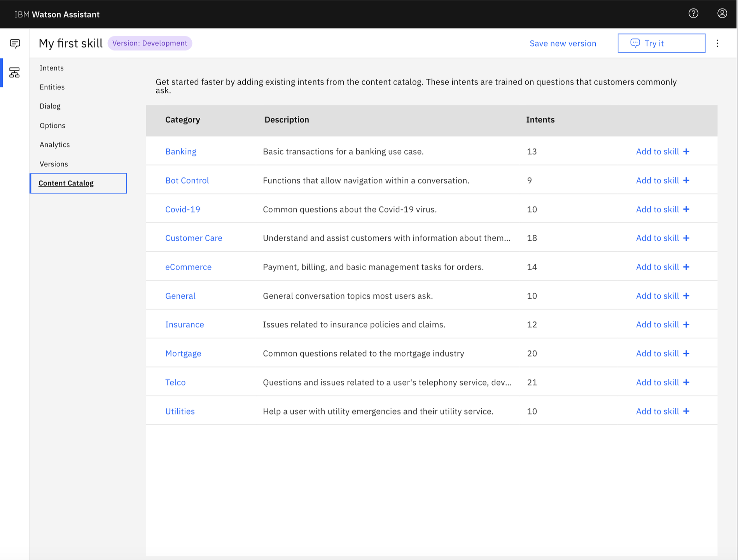The height and width of the screenshot is (560, 738).
Task: Go to Intents section
Action: pos(52,68)
